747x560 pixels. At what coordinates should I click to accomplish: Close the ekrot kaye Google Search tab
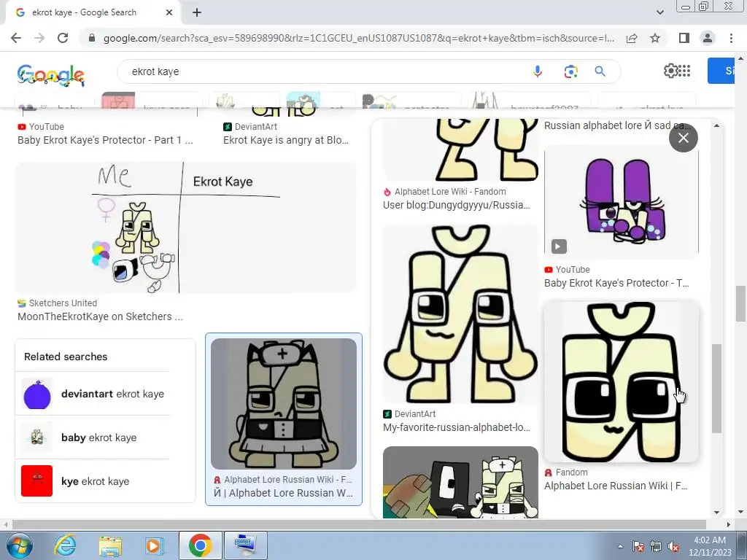169,12
